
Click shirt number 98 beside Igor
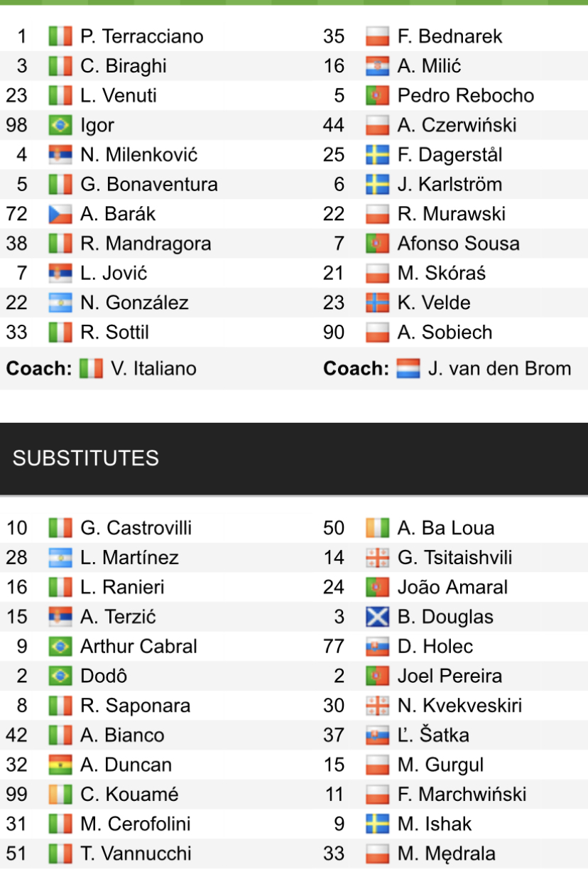point(16,126)
